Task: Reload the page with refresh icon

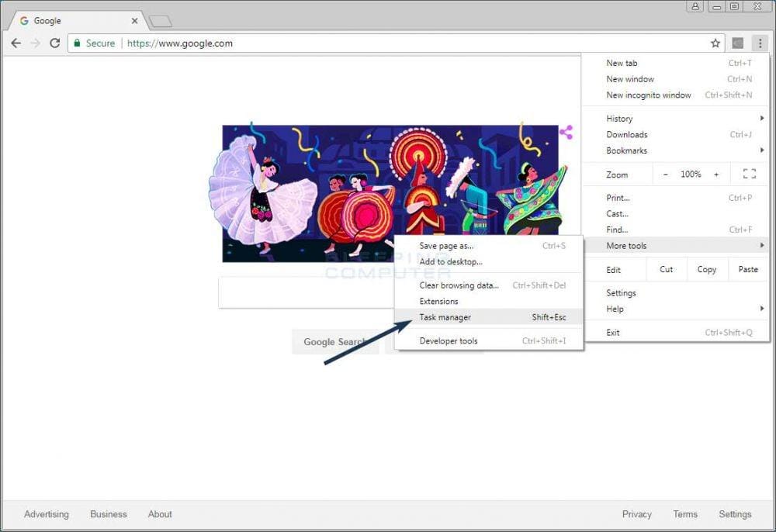Action: pos(54,43)
